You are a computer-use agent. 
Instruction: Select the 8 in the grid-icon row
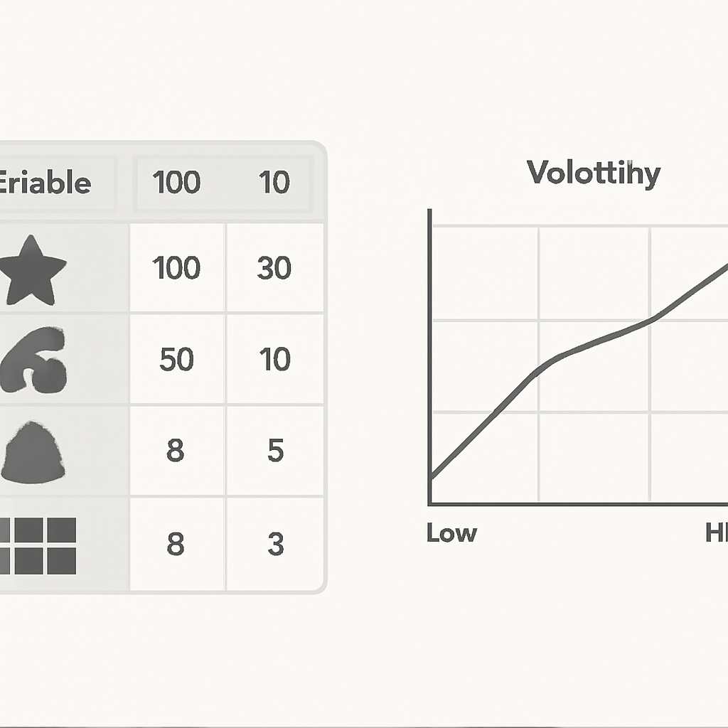coord(176,544)
